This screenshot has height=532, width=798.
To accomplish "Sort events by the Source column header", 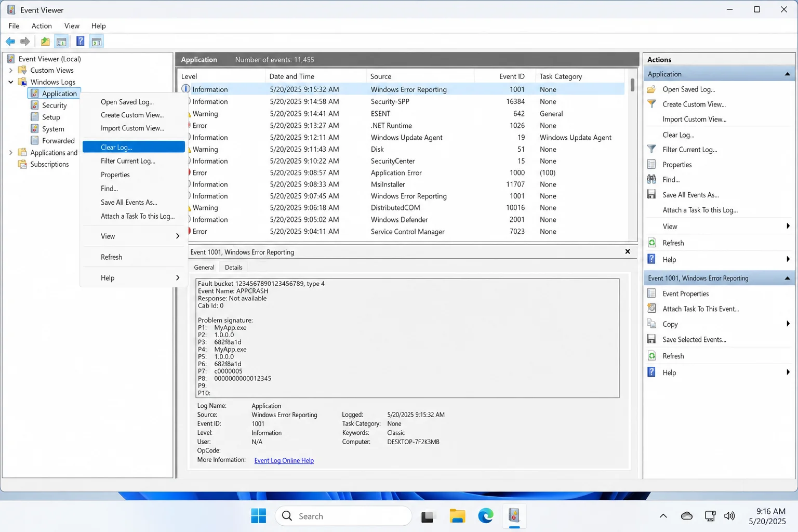I will click(x=420, y=76).
